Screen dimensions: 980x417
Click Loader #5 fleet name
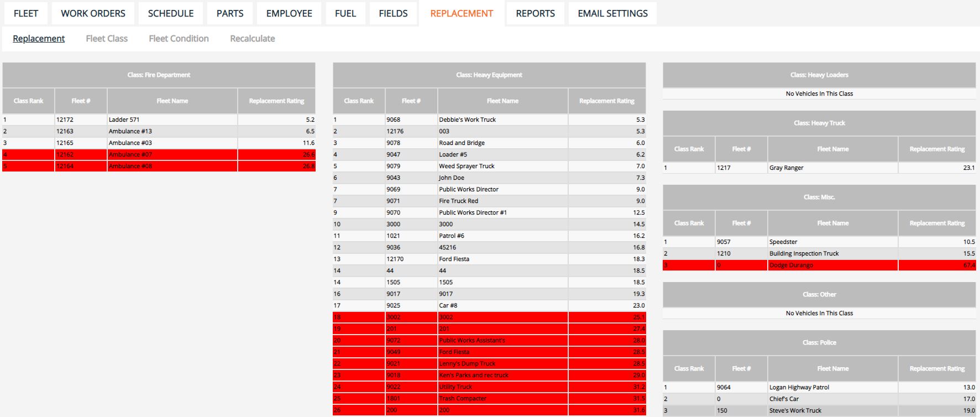click(x=453, y=154)
